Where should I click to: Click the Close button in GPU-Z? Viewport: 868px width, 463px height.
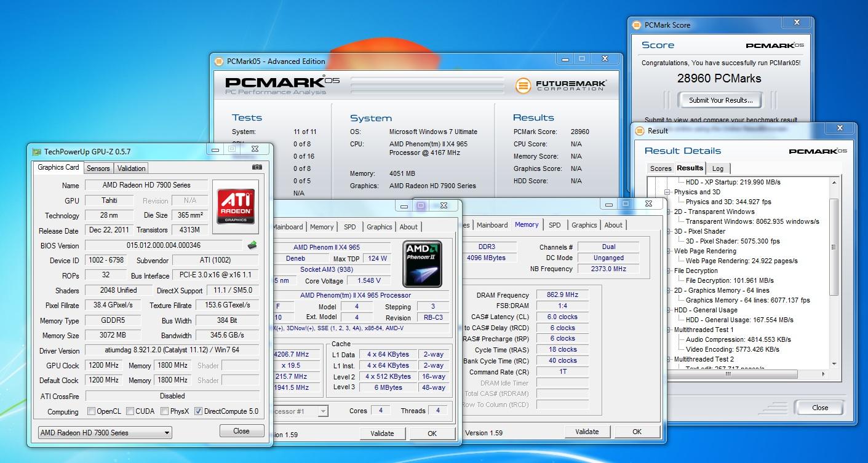click(241, 431)
